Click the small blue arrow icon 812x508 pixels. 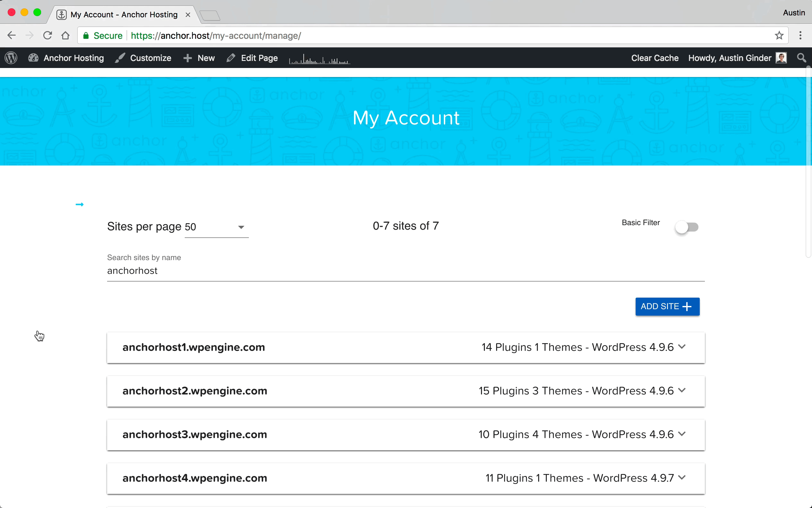80,204
